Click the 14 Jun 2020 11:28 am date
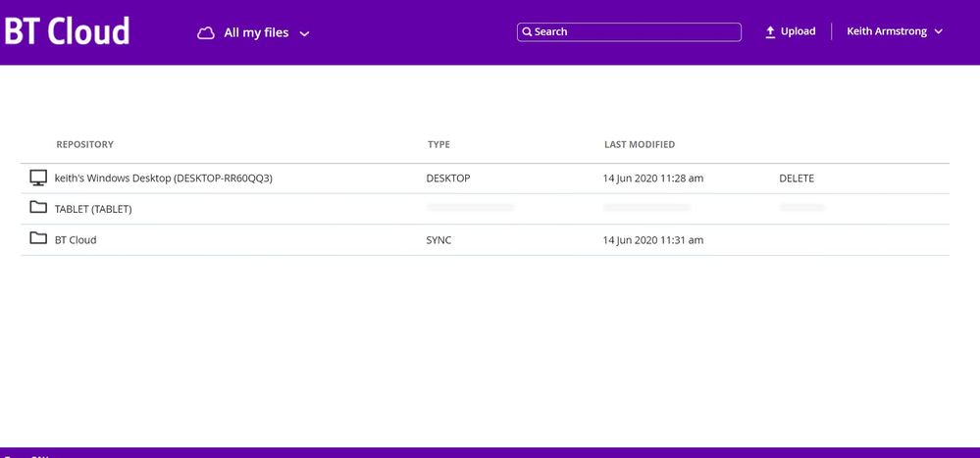This screenshot has width=980, height=458. click(653, 178)
